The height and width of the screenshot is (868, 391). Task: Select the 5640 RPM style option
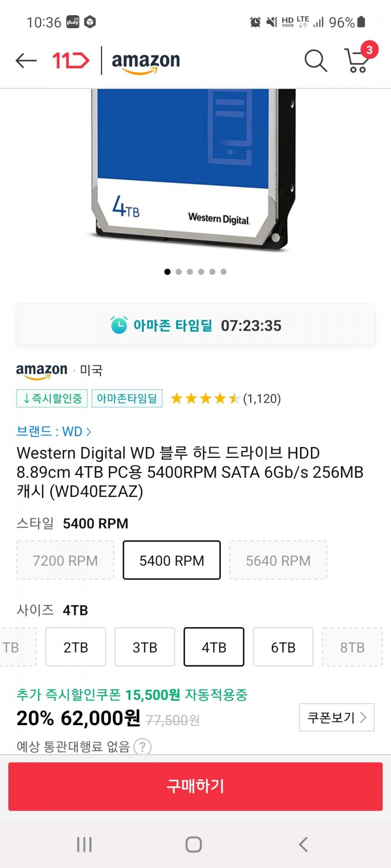278,560
